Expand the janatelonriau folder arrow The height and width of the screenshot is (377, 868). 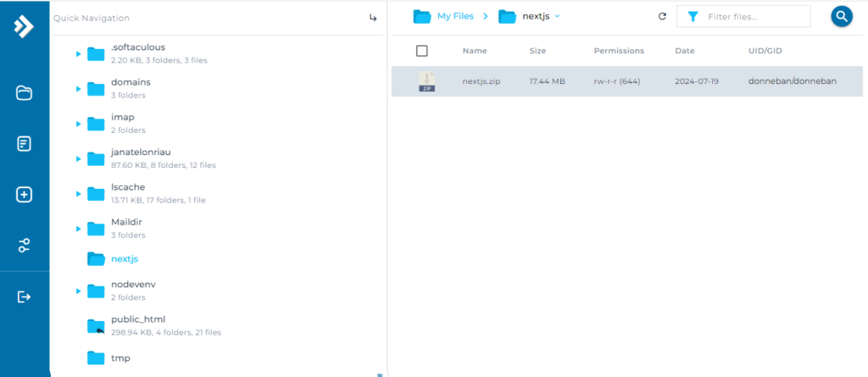pos(78,159)
